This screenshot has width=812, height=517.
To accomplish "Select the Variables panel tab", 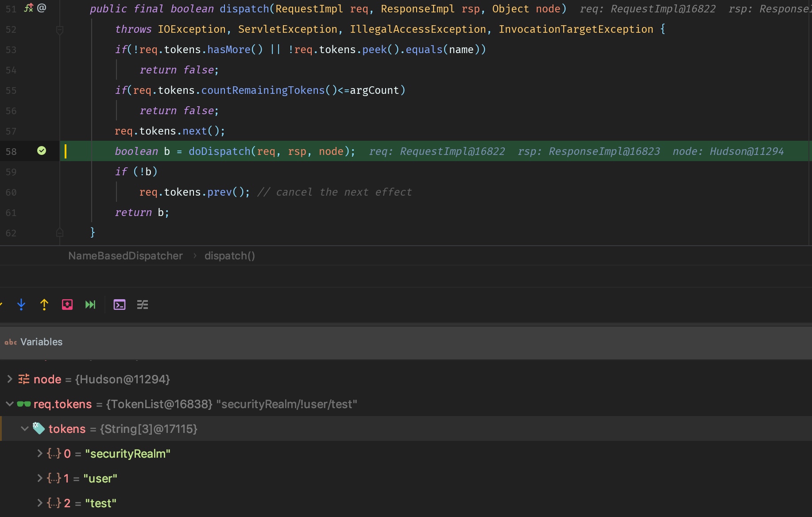I will [x=34, y=342].
